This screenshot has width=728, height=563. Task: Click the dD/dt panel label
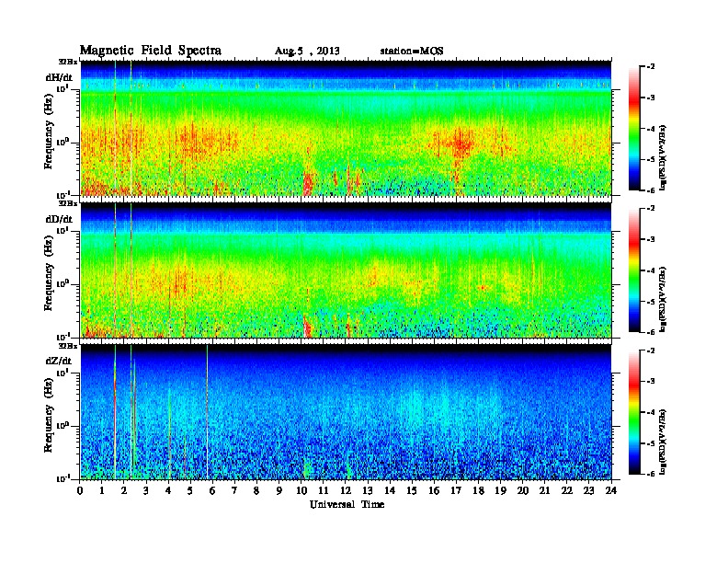click(59, 219)
